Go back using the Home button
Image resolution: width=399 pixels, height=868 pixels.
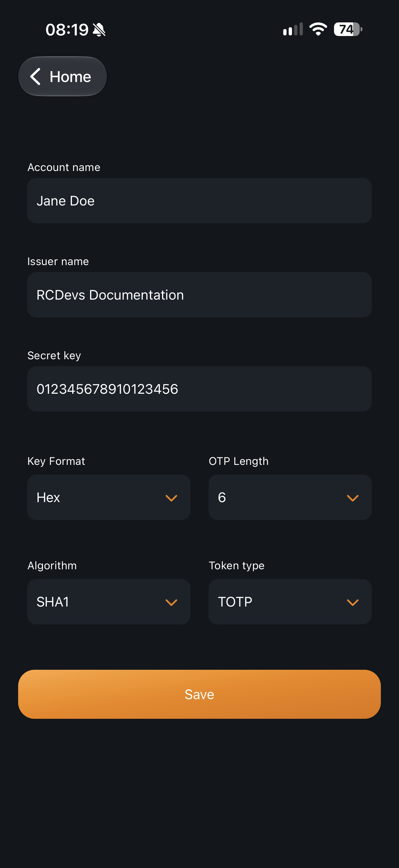pyautogui.click(x=63, y=77)
